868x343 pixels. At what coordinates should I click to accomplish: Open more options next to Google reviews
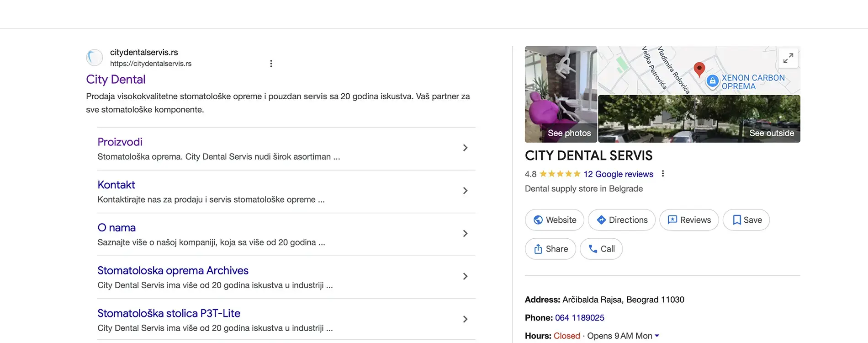point(663,174)
